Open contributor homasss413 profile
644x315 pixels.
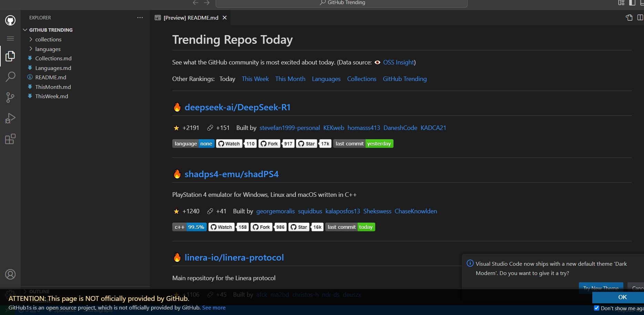click(364, 128)
